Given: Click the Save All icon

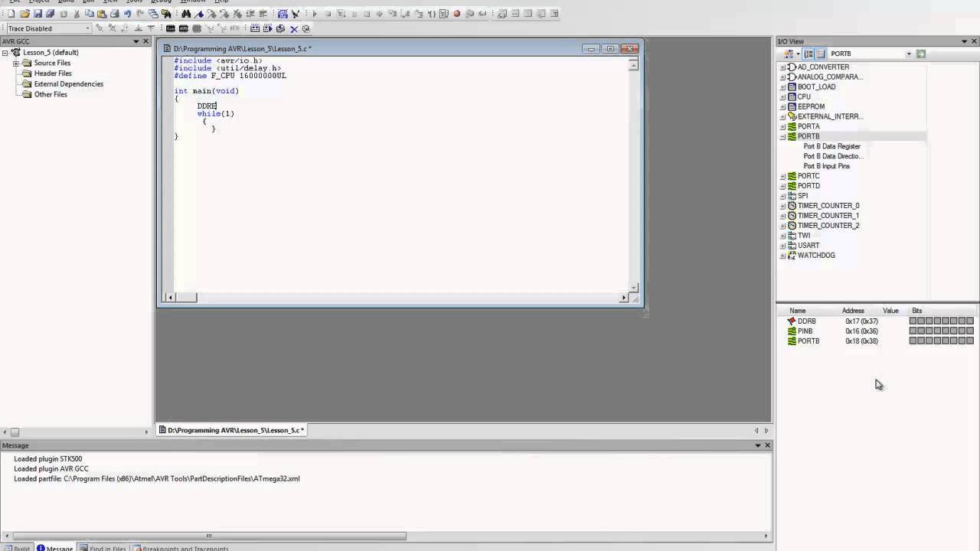Looking at the screenshot, I should (x=51, y=14).
